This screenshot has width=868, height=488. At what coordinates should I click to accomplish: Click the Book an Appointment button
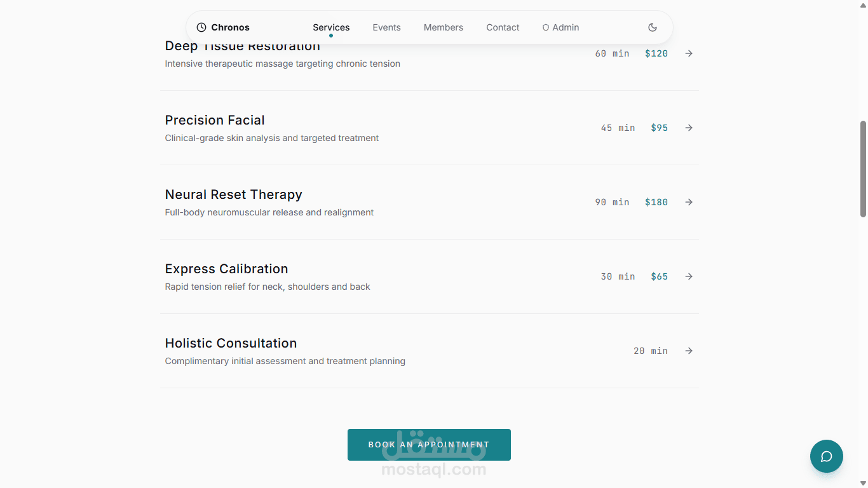(429, 445)
